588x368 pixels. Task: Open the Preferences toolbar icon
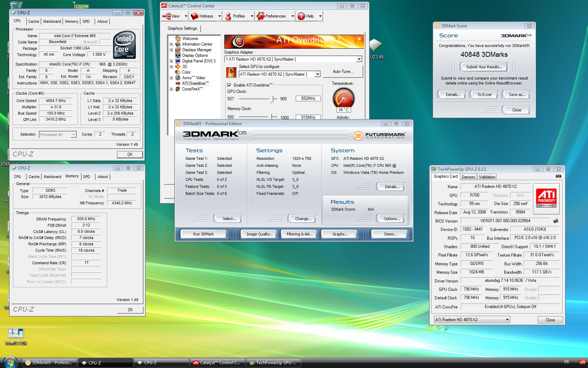[271, 16]
